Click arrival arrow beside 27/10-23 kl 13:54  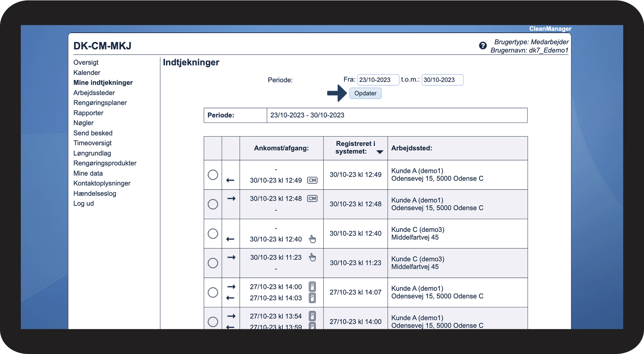click(x=231, y=316)
